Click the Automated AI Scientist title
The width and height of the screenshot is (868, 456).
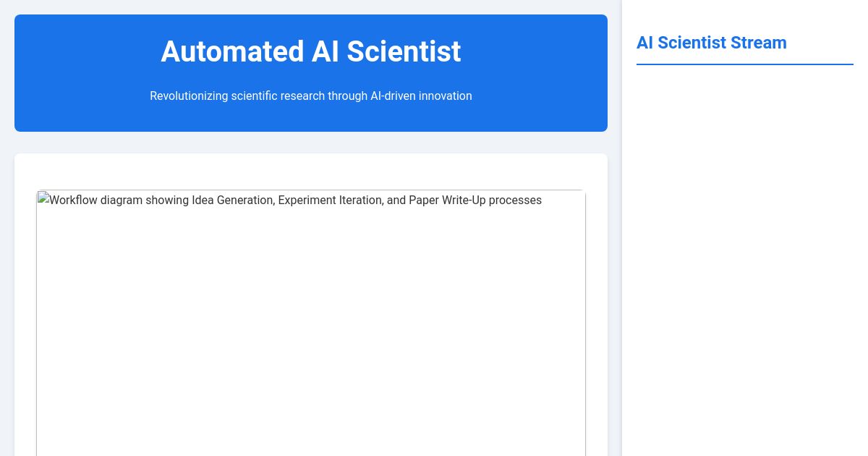click(311, 51)
